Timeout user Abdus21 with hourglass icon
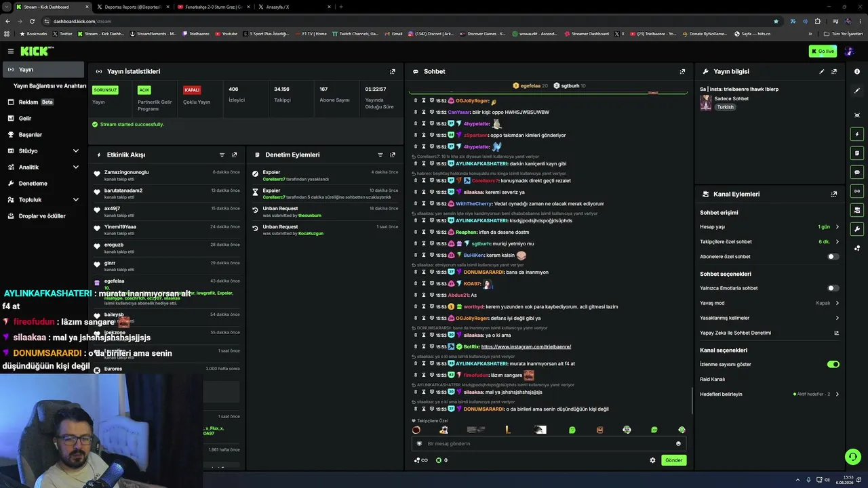 (424, 295)
